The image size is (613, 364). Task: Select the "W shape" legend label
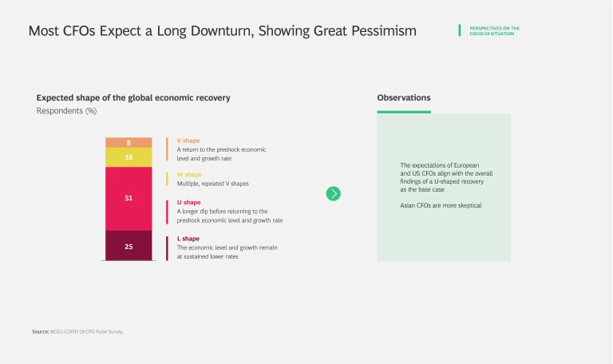[189, 175]
